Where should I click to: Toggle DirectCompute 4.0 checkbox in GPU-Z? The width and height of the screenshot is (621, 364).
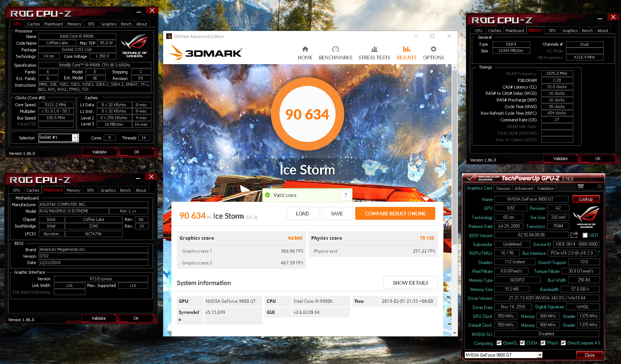point(563,343)
